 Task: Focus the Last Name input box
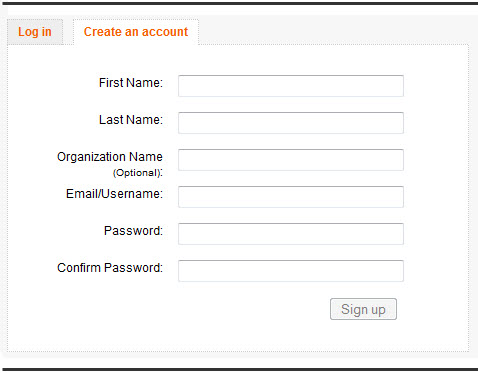click(x=291, y=123)
